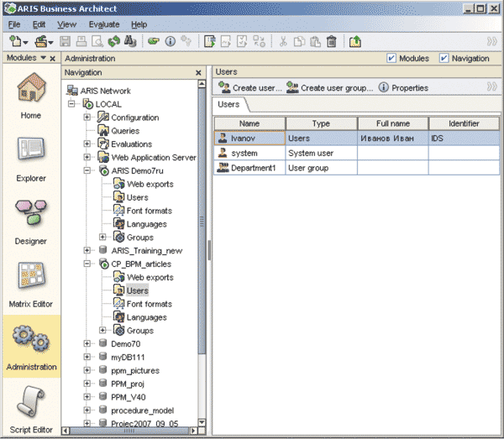504x439 pixels.
Task: Click the Paste toolbar icon
Action: [315, 41]
